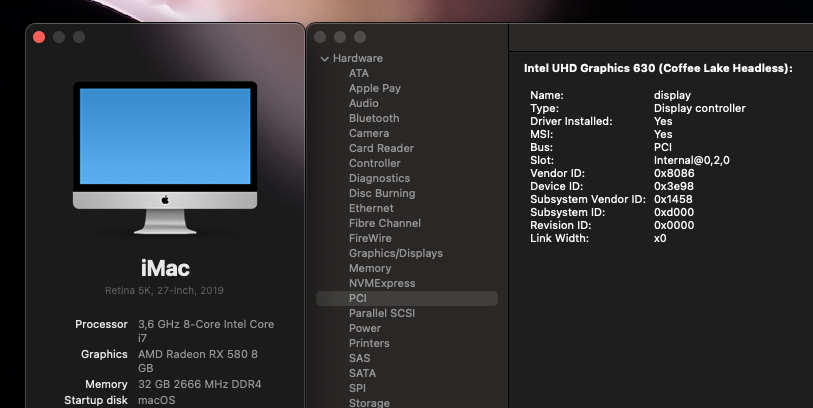Click the Bus value 'PCI'
The height and width of the screenshot is (408, 813).
coord(663,147)
